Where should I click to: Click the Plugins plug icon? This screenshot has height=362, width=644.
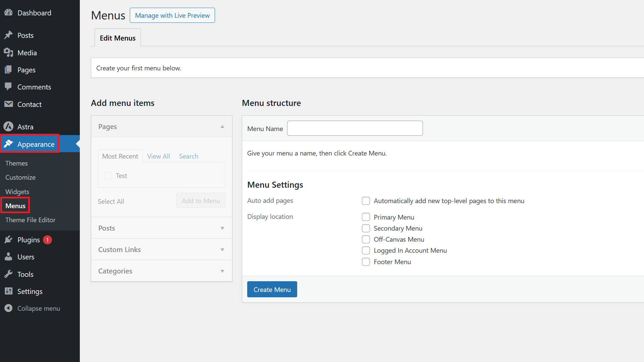8,240
